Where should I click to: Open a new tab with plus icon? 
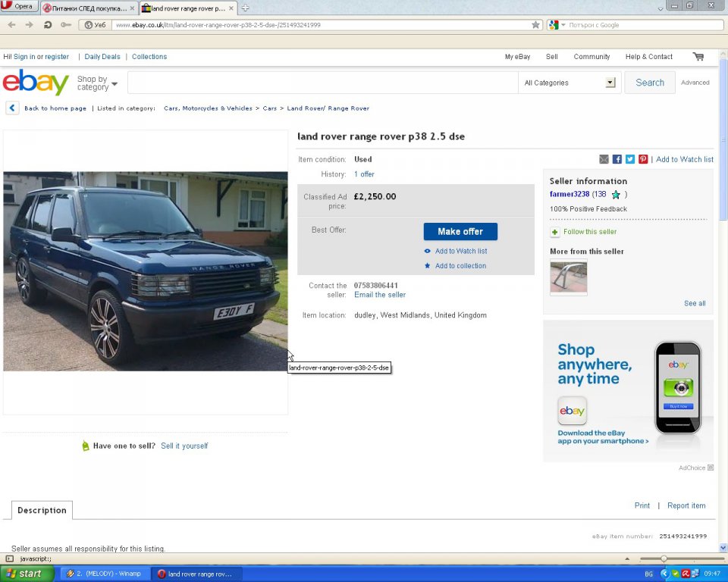coord(246,8)
